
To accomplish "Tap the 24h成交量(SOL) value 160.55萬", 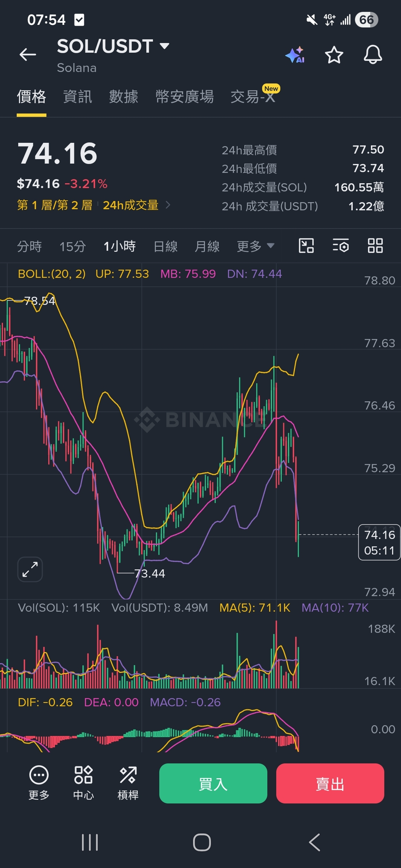I will [359, 187].
